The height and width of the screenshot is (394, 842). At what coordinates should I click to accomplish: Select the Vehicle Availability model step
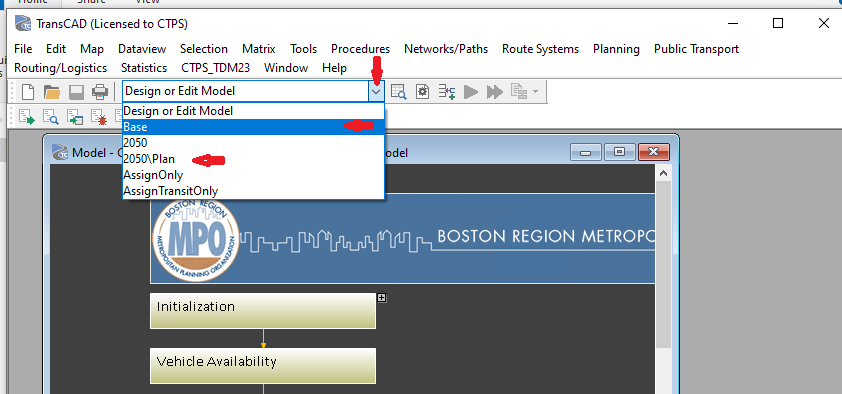(263, 366)
